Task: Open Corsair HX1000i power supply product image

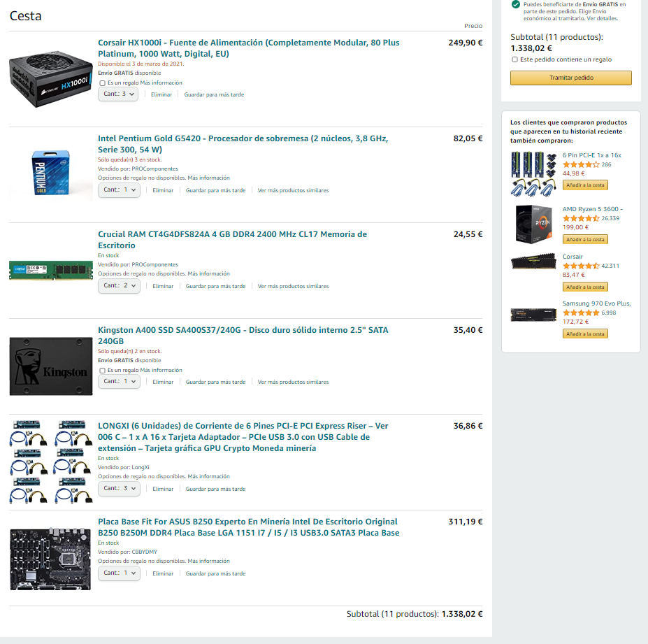Action: [51, 79]
